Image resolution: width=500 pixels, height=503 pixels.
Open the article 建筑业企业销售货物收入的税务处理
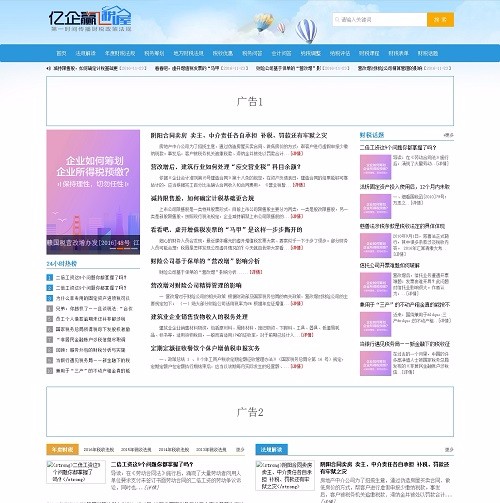pos(199,317)
